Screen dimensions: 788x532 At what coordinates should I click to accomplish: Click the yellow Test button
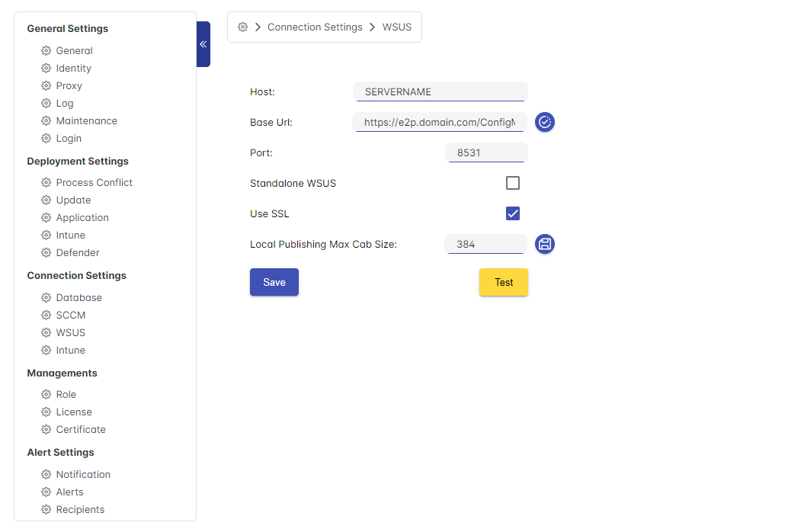pyautogui.click(x=503, y=282)
